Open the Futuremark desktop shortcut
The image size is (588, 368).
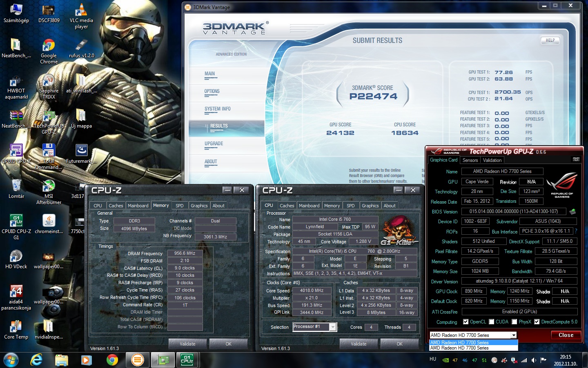coord(81,154)
